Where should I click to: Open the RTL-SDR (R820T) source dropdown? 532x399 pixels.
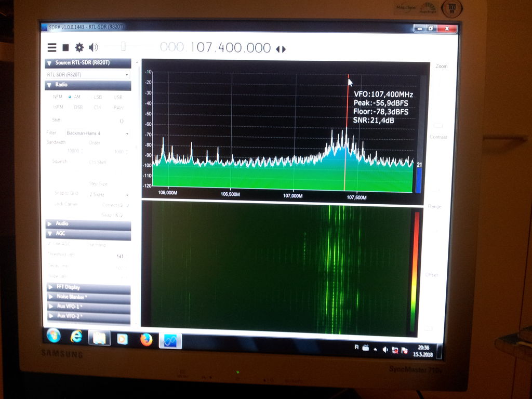(x=87, y=74)
